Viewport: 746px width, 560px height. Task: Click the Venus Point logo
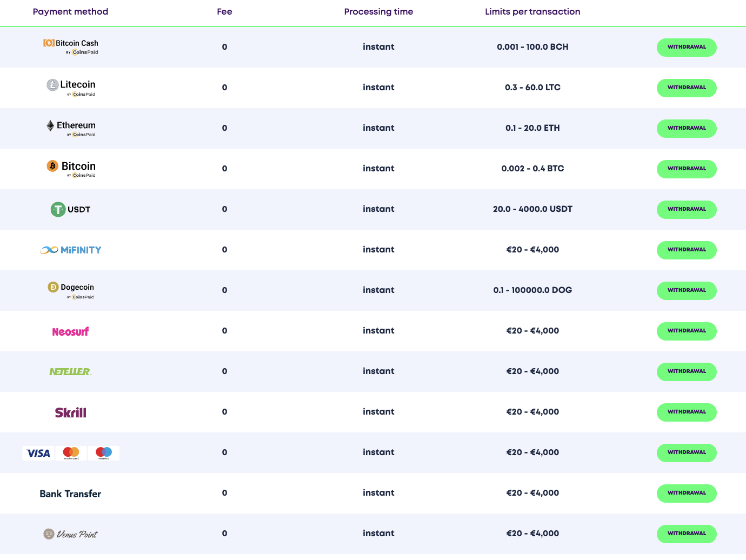(x=71, y=534)
